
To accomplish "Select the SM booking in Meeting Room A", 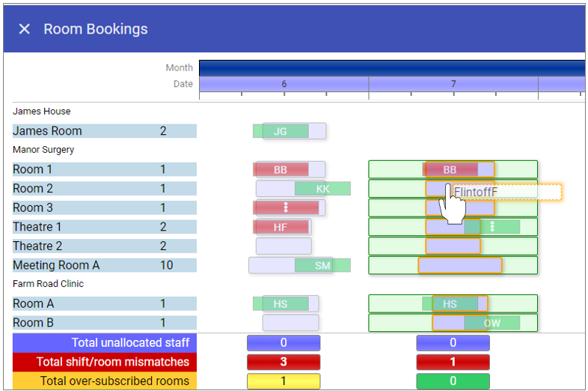I will [x=322, y=265].
